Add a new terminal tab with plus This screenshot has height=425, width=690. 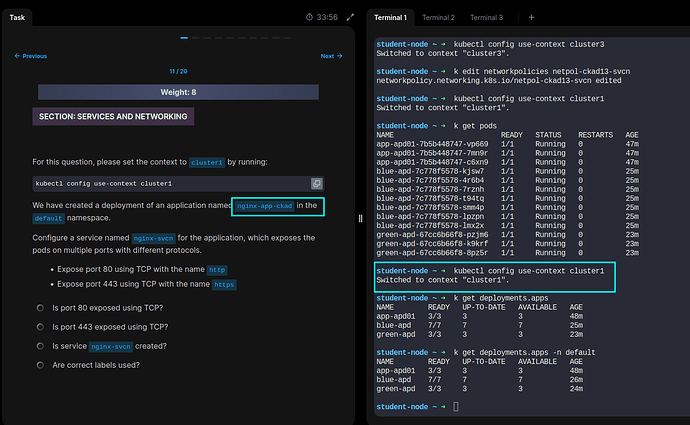click(531, 17)
